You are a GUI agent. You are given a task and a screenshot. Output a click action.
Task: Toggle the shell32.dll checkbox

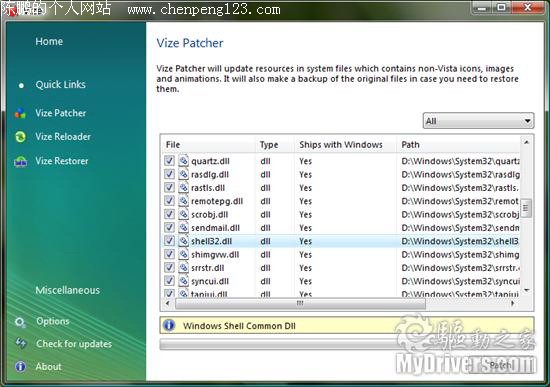169,241
